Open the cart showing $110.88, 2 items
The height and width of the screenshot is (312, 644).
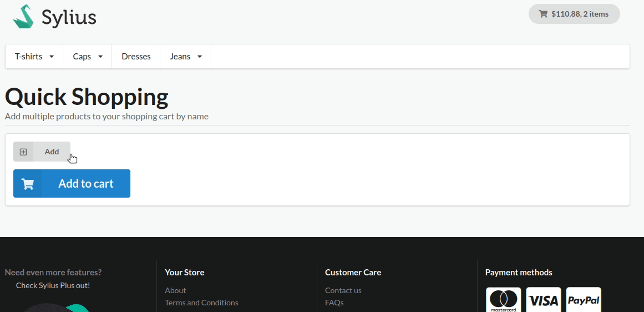point(574,14)
